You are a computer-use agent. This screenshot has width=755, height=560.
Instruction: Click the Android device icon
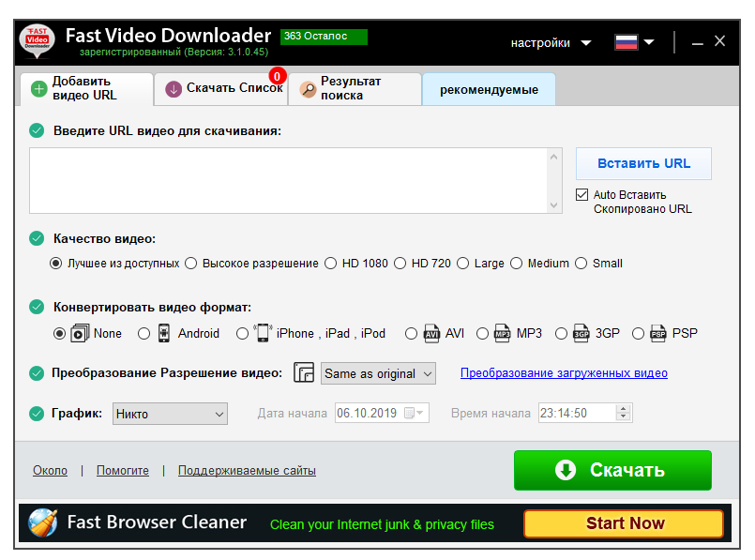pos(164,333)
